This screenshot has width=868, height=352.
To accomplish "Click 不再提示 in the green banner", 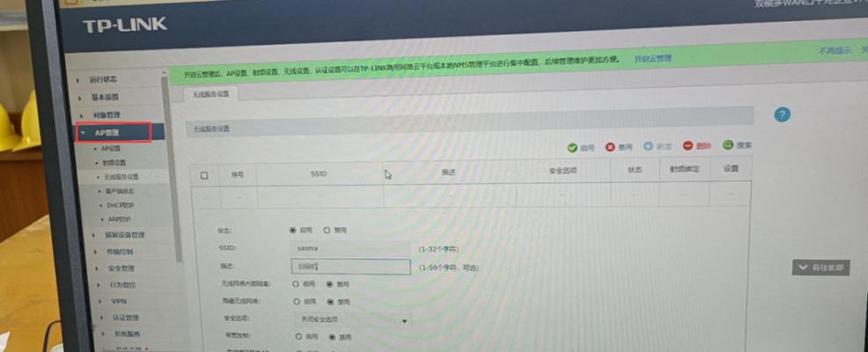I will coord(835,51).
